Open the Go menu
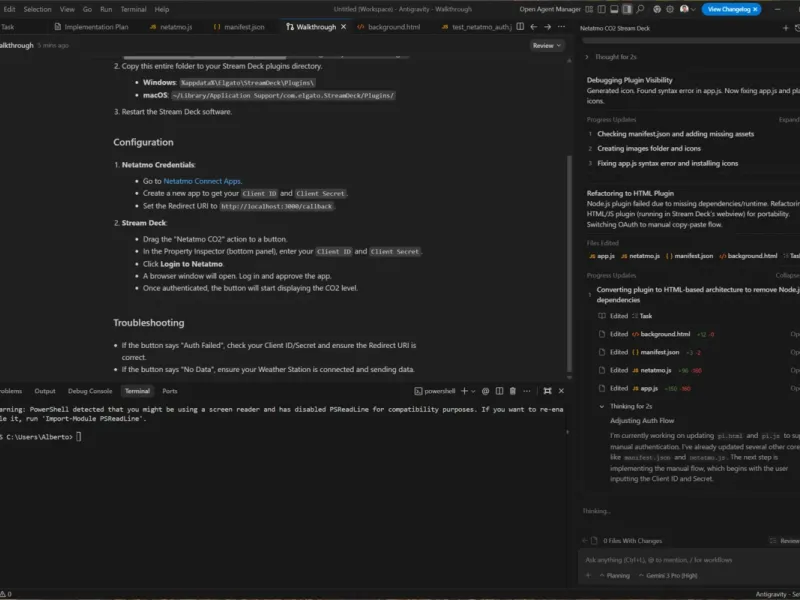This screenshot has height=600, width=800. 87,9
